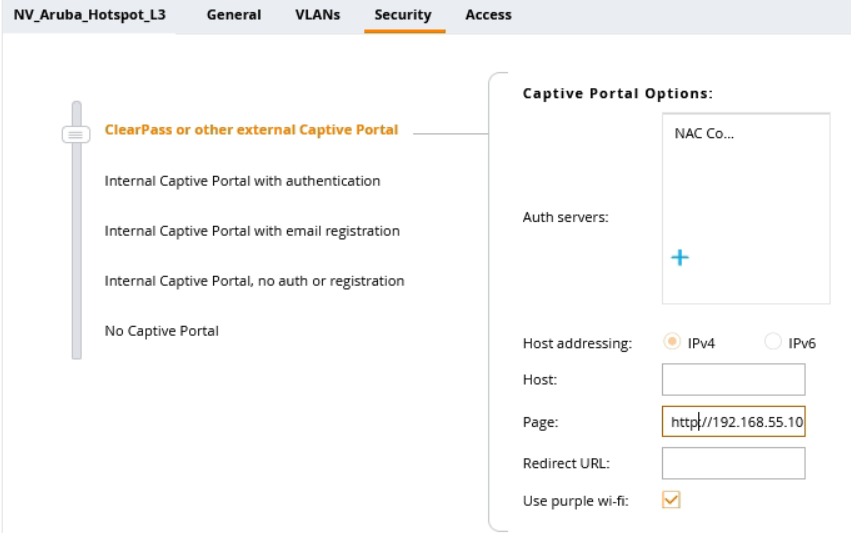Select the No Captive Portal option
Image resolution: width=851 pixels, height=533 pixels.
tap(161, 331)
